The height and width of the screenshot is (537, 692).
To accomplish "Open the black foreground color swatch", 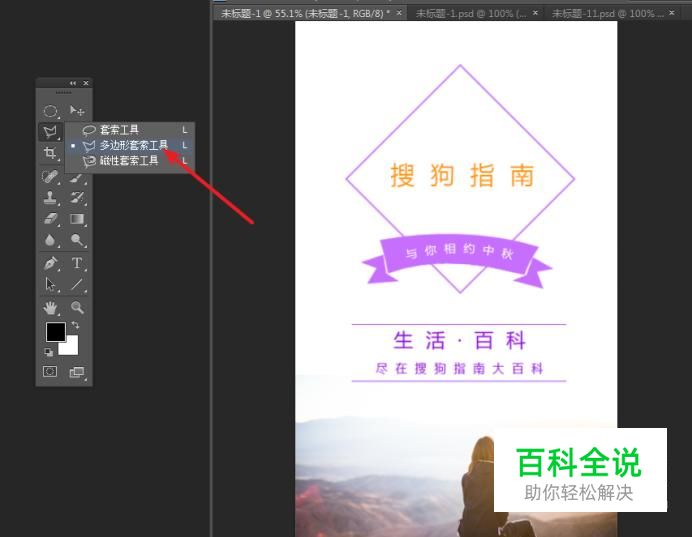I will tap(56, 332).
